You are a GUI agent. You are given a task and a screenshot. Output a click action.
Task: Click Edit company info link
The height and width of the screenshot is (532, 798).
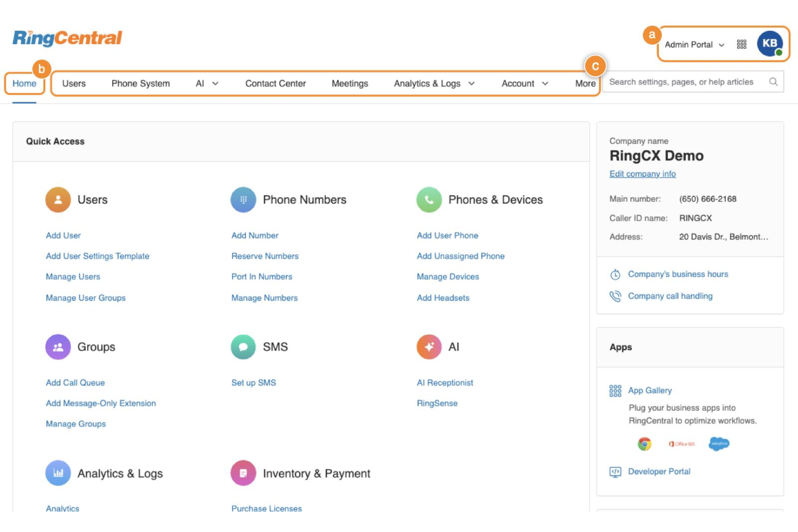coord(643,174)
